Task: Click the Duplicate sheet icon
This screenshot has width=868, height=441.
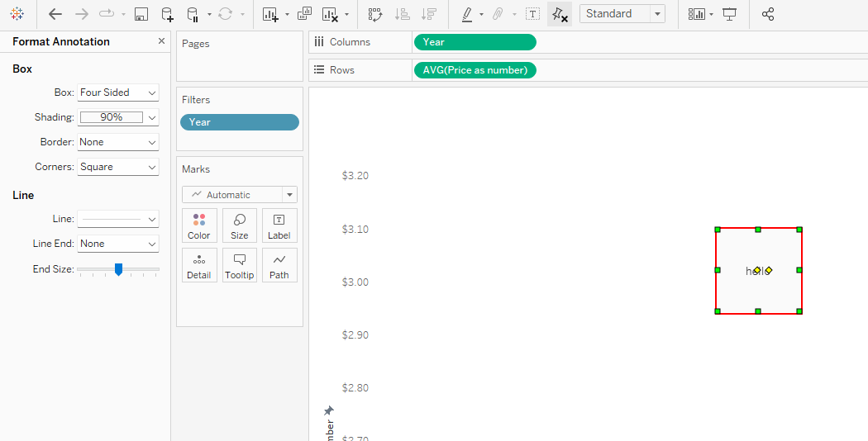Action: [304, 14]
